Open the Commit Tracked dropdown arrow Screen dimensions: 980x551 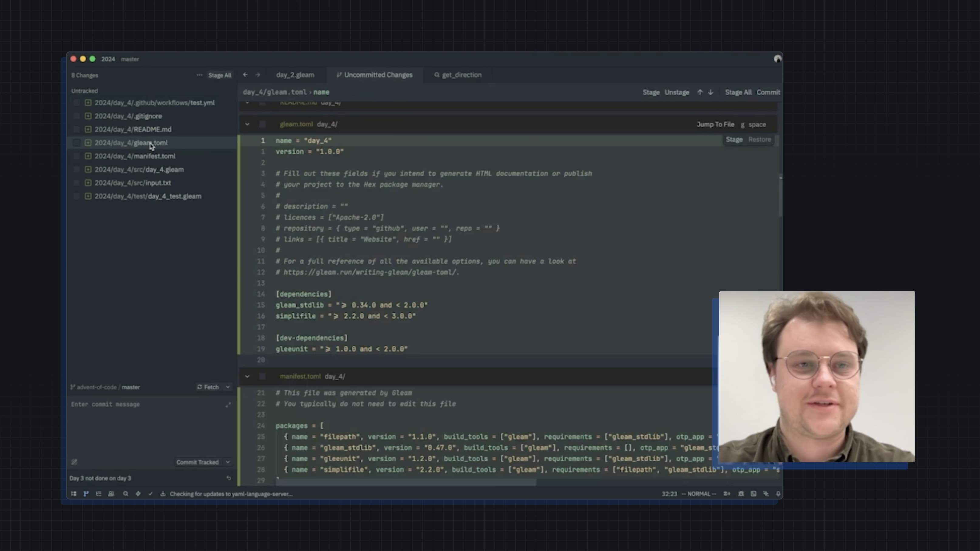click(227, 462)
